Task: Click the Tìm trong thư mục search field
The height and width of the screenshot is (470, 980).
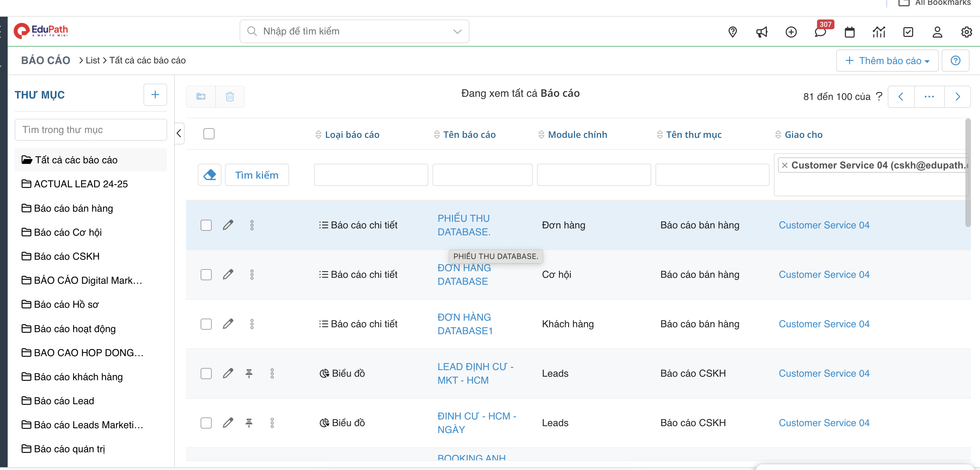Action: [x=91, y=130]
